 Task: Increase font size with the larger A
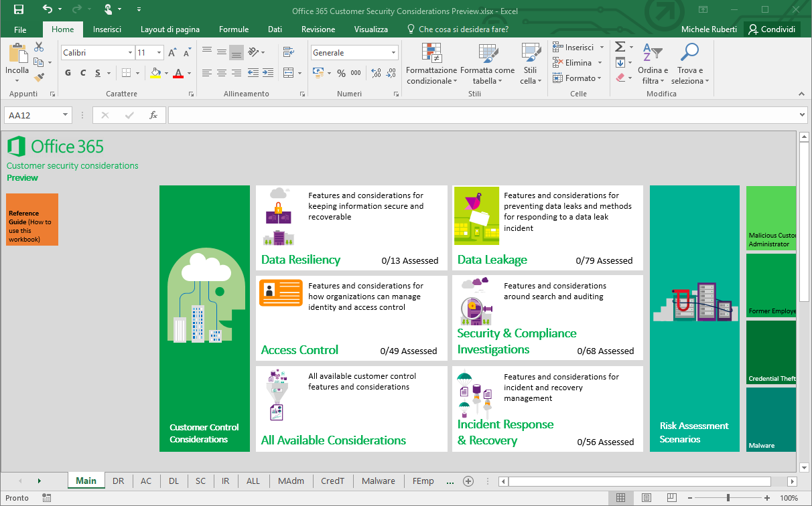(x=173, y=52)
